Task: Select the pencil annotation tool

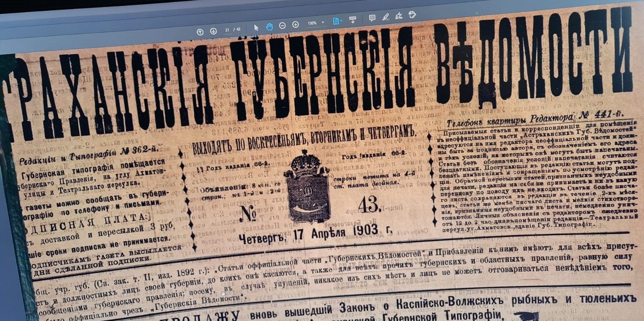Action: click(385, 17)
